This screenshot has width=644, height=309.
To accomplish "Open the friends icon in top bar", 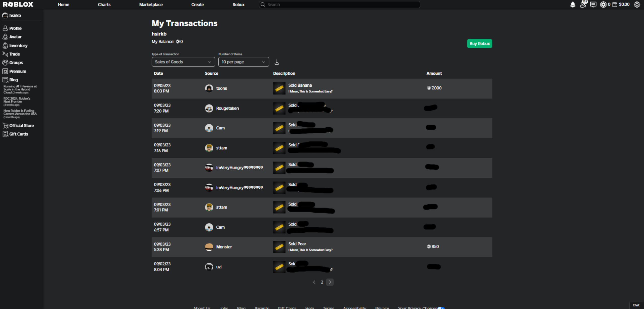I will pos(583,5).
